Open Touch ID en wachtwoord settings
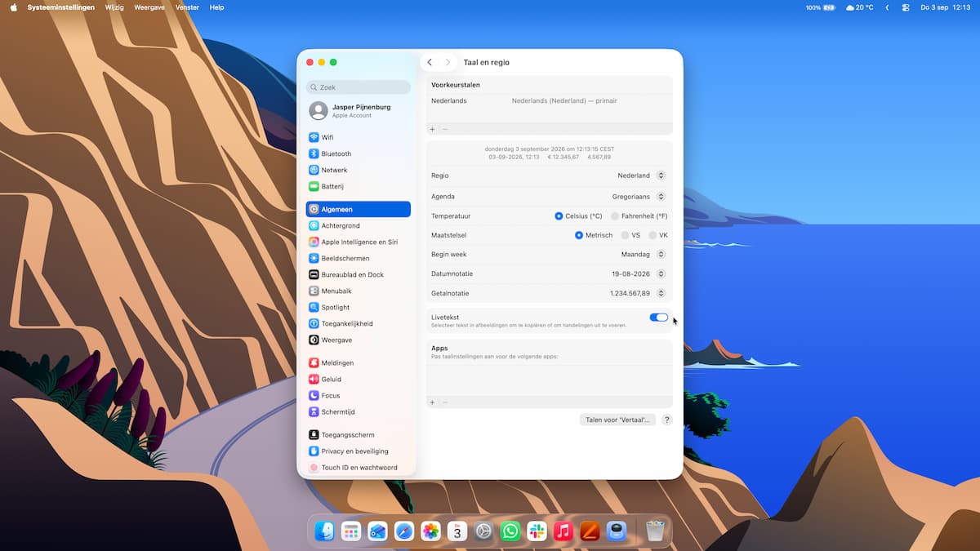The width and height of the screenshot is (980, 551). click(358, 467)
